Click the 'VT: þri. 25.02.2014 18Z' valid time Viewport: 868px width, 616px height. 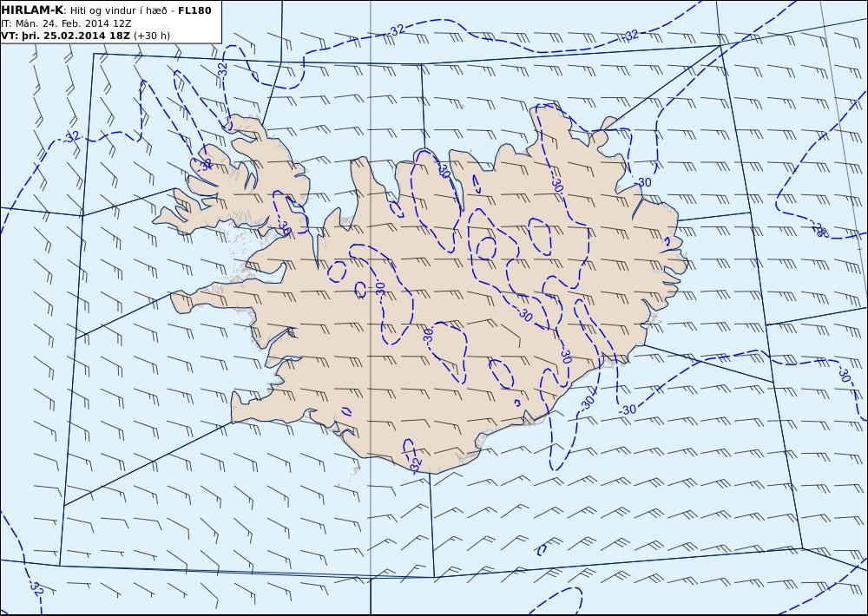click(x=66, y=36)
